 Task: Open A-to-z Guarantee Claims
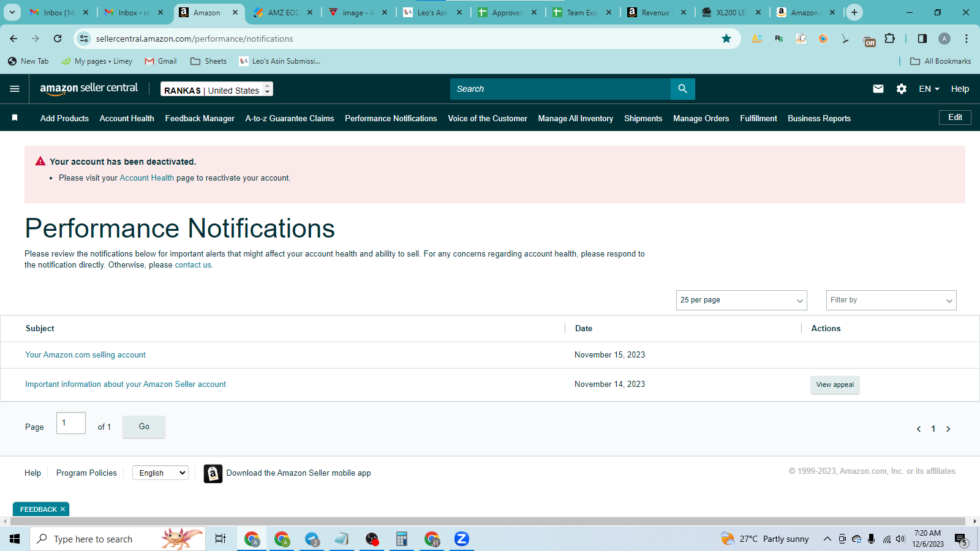[290, 118]
